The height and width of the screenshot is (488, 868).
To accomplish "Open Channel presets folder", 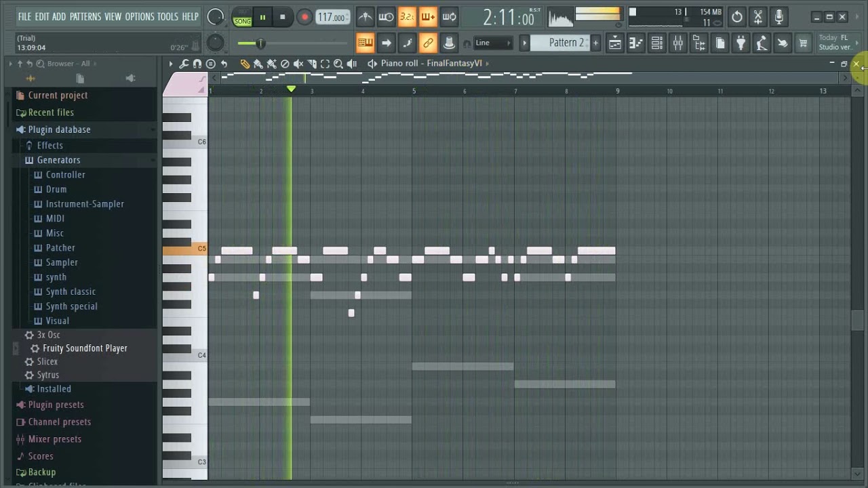I will pos(59,422).
